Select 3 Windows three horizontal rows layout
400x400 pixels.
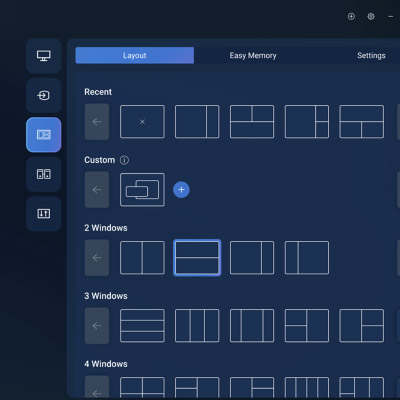pyautogui.click(x=142, y=326)
